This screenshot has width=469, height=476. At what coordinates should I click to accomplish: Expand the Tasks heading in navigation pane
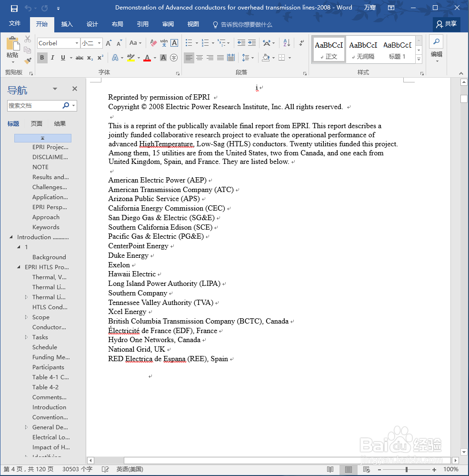(26, 337)
